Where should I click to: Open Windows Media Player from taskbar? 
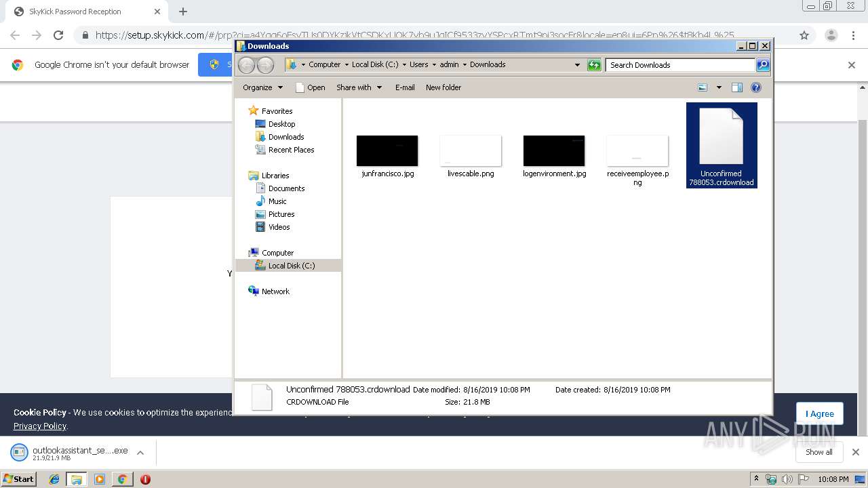point(100,479)
